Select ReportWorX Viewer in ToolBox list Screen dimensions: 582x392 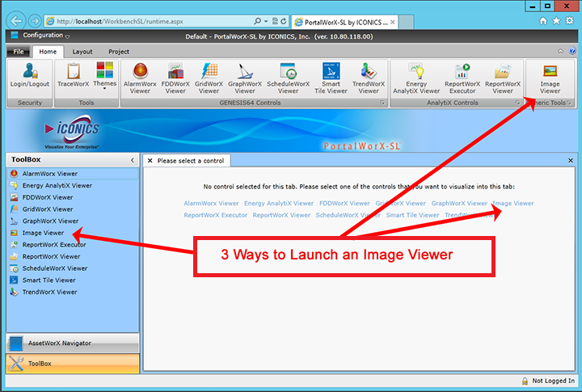pos(73,256)
